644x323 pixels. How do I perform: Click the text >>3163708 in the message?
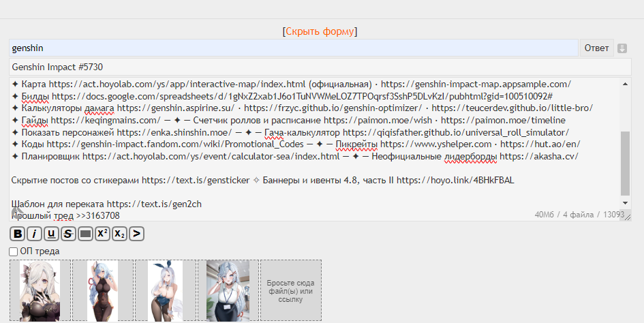pyautogui.click(x=97, y=216)
